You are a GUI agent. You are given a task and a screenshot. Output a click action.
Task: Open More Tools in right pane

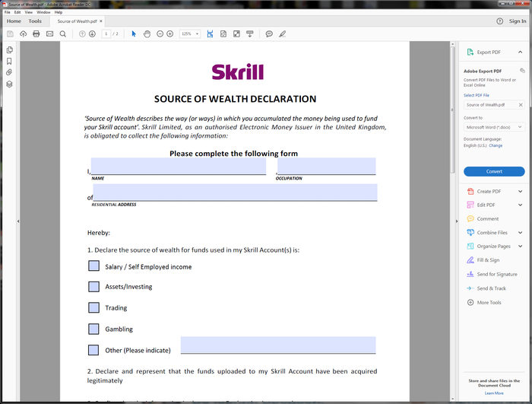(484, 302)
